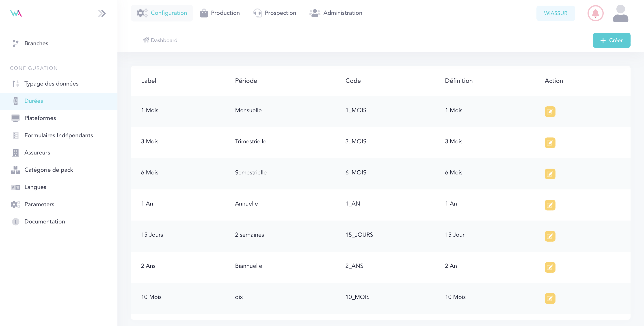Image resolution: width=644 pixels, height=326 pixels.
Task: Click the edit icon for 10 Mois row
Action: pos(550,298)
